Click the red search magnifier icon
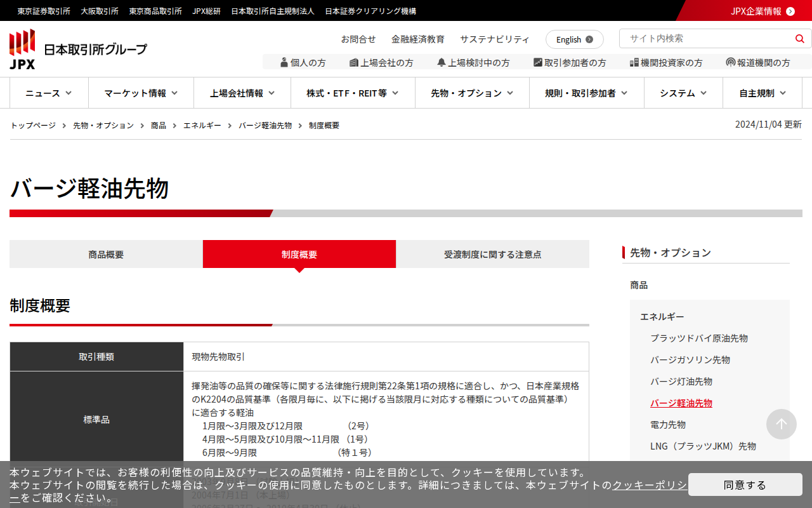The width and height of the screenshot is (812, 508). pos(799,39)
